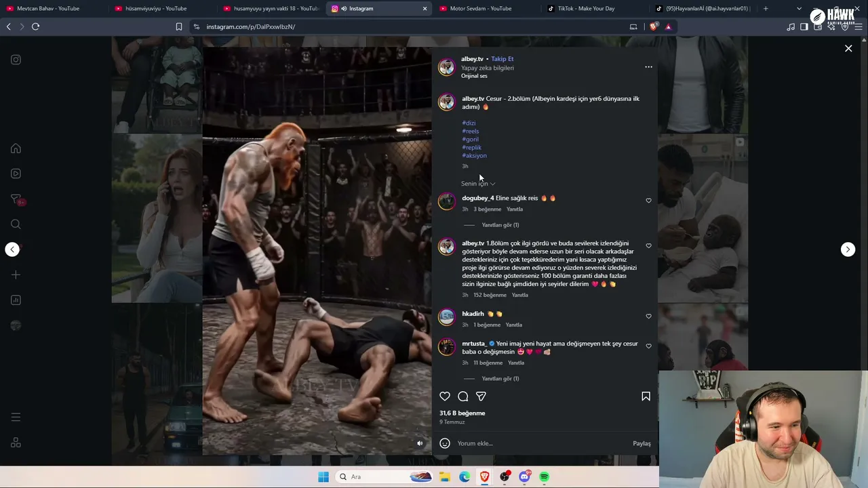This screenshot has width=868, height=488.
Task: Like albey.tv's long pinned comment
Action: pos(648,246)
